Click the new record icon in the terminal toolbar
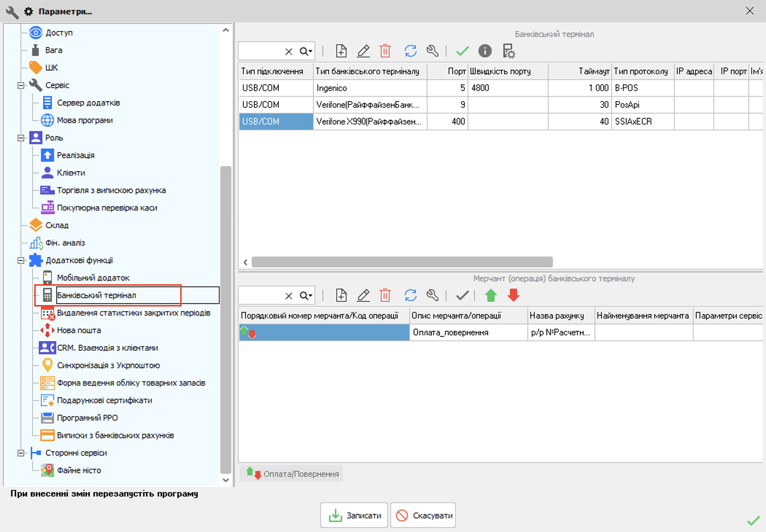The height and width of the screenshot is (532, 766). (x=341, y=51)
